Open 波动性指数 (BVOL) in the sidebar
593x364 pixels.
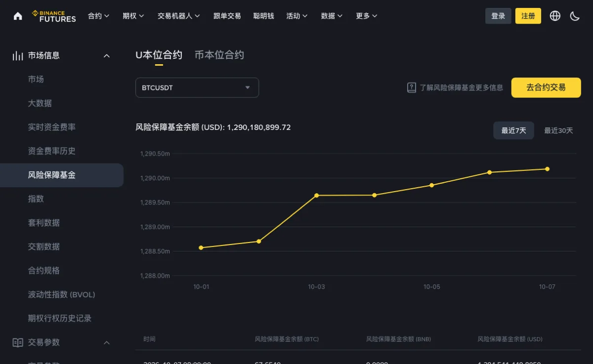(x=62, y=294)
